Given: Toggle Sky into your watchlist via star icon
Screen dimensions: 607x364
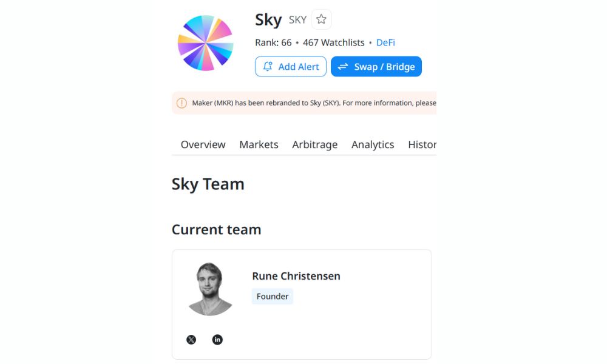Looking at the screenshot, I should 321,19.
